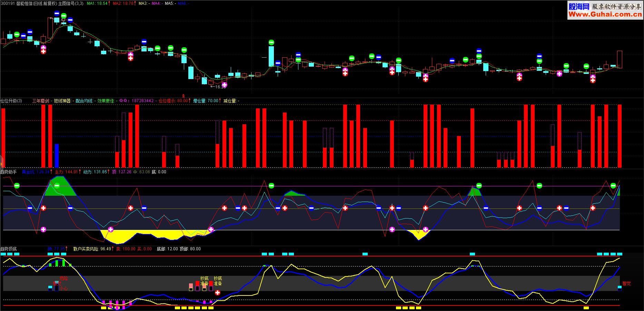Click the 中: 63.08 value
This screenshot has width=644, height=311.
(x=142, y=172)
